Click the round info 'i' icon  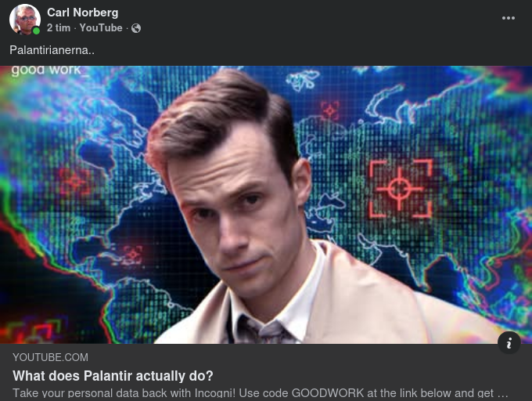coord(509,343)
